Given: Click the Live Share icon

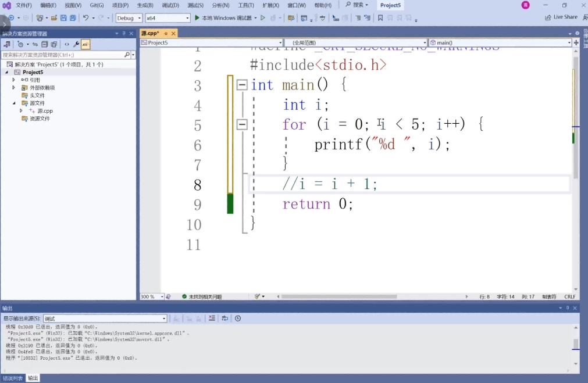Looking at the screenshot, I should (548, 17).
